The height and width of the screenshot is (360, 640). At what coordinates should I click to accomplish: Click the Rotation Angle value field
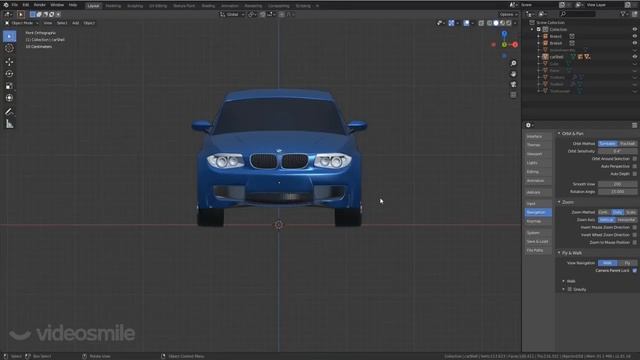click(x=617, y=191)
